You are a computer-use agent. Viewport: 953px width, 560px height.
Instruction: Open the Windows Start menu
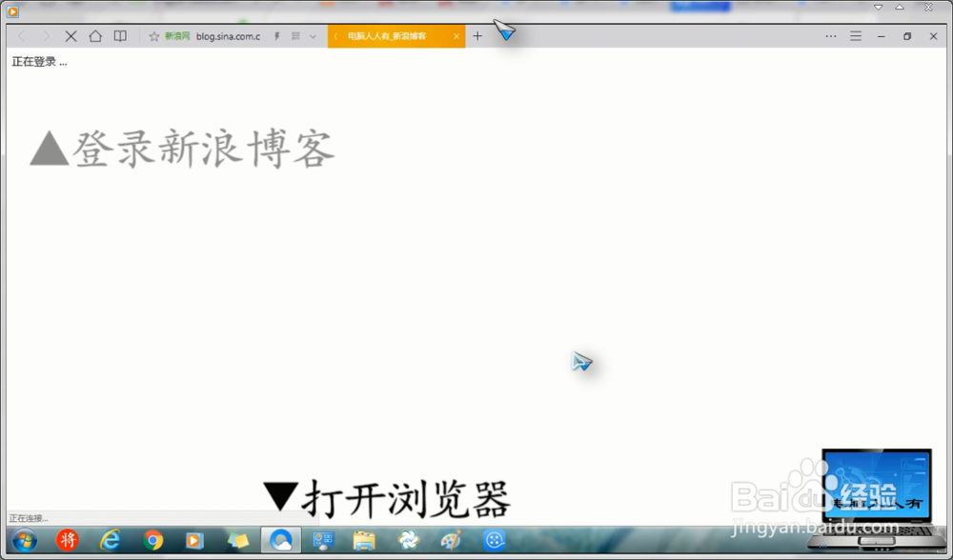point(25,540)
